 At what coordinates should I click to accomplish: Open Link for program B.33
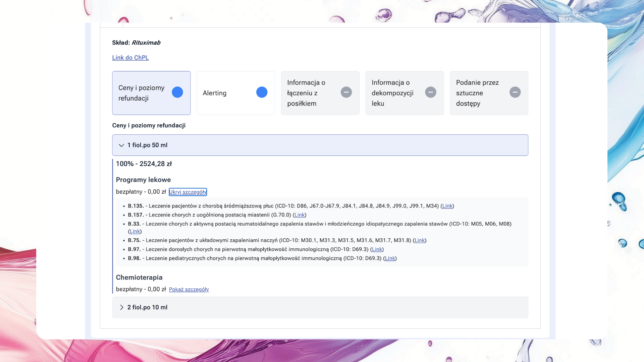pyautogui.click(x=135, y=232)
